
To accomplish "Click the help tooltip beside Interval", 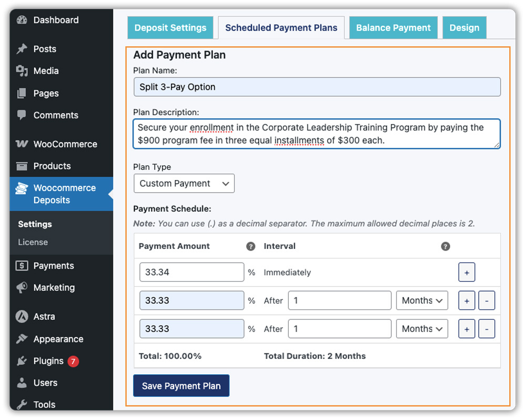I will pyautogui.click(x=446, y=246).
